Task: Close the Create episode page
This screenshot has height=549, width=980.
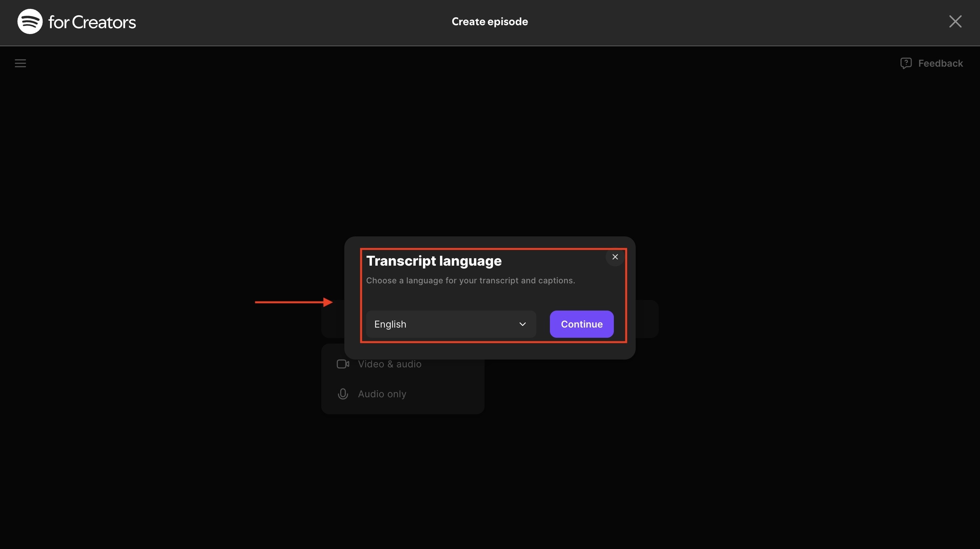Action: tap(955, 22)
